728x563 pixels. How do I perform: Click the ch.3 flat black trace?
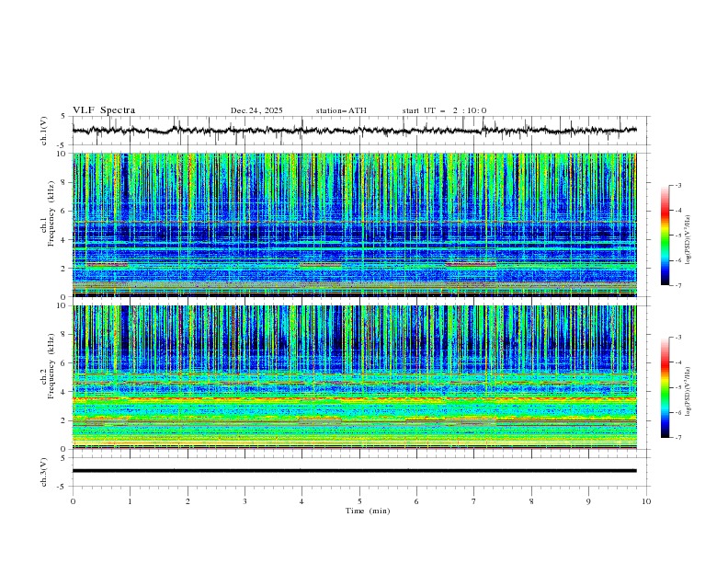click(x=355, y=471)
